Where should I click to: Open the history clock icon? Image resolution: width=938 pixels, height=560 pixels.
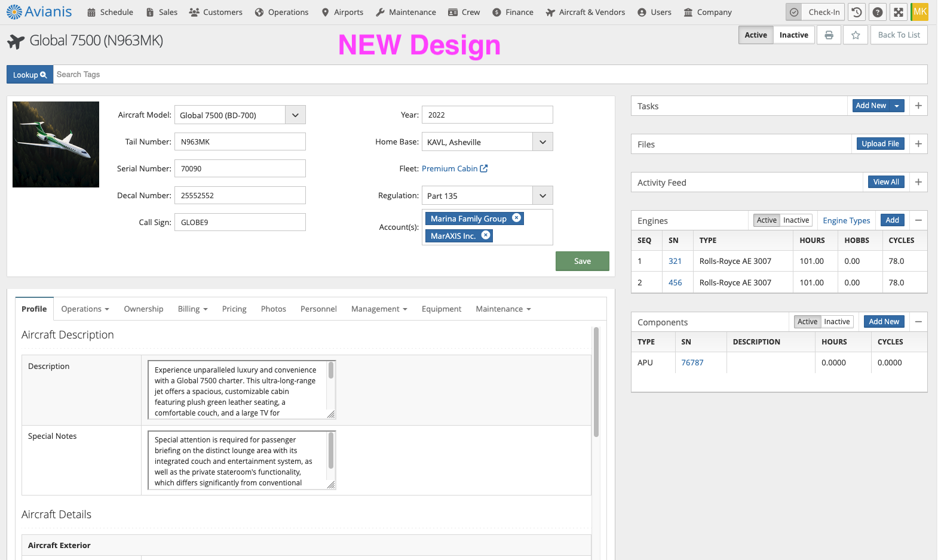857,12
